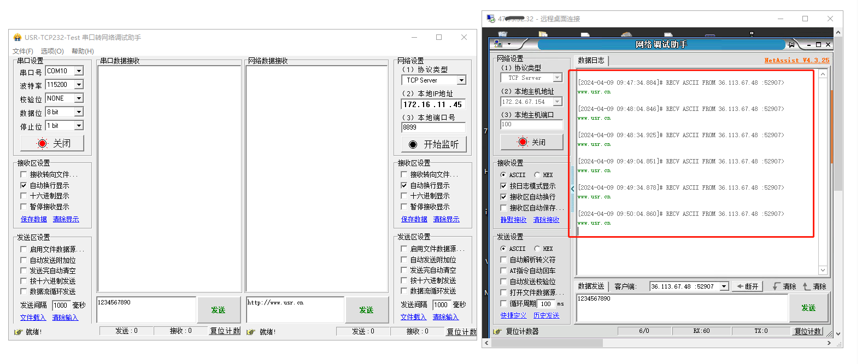Click hand icon beside 复位计数器 in NetAssist
The width and height of the screenshot is (868, 364).
pyautogui.click(x=497, y=331)
